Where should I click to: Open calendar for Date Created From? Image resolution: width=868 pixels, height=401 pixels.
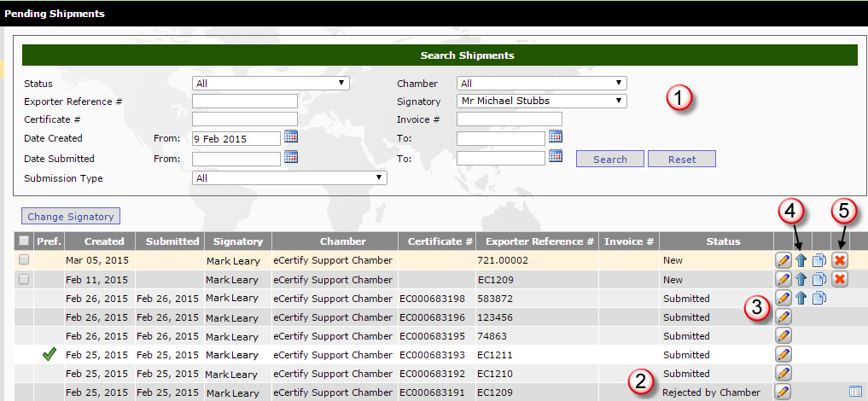[x=291, y=137]
